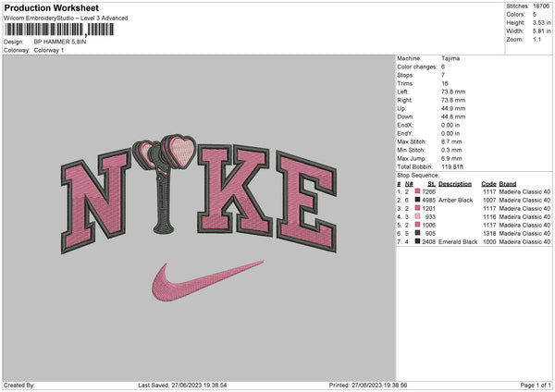555x392 pixels.
Task: Click the Height value '3.53 in'
Action: pos(541,22)
